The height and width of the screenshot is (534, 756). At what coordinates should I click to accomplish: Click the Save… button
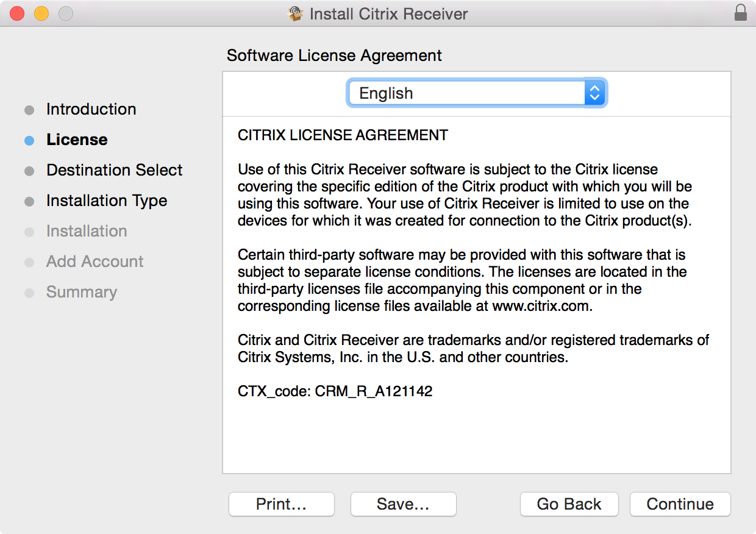point(403,504)
